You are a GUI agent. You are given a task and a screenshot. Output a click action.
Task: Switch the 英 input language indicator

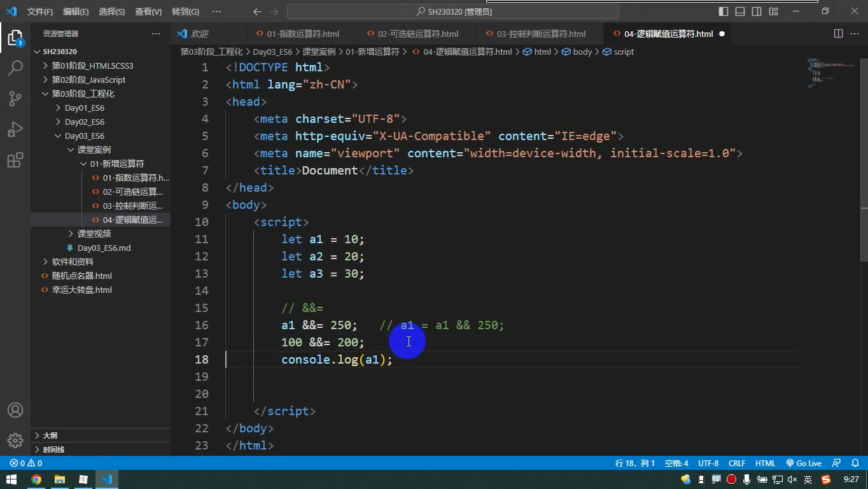tap(808, 479)
